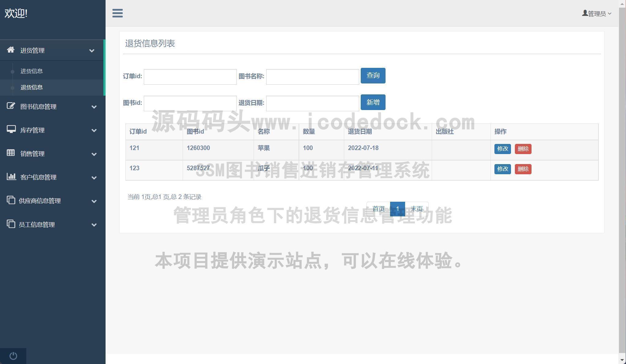The width and height of the screenshot is (626, 364).
Task: Delete the order 123 row
Action: 523,169
